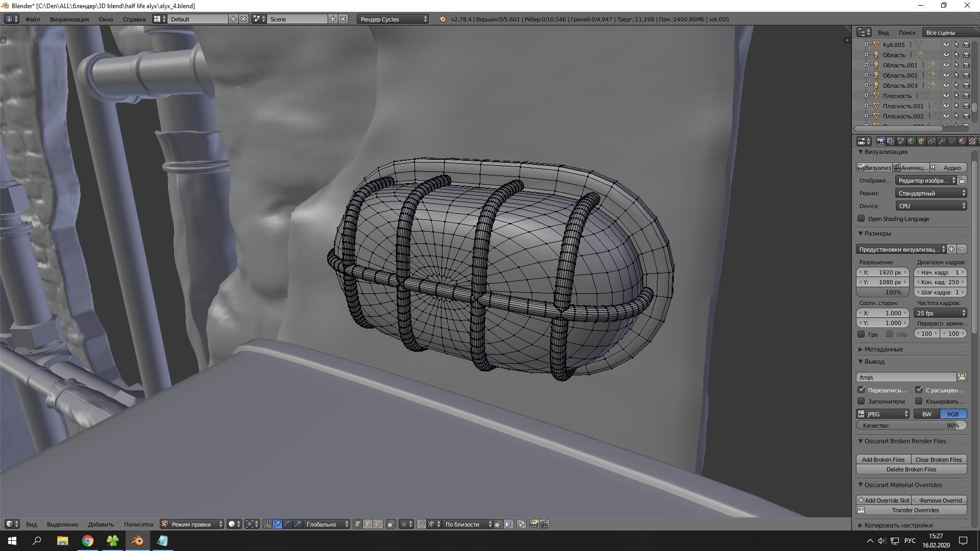Click the output folder browse icon
The image size is (980, 551).
point(962,377)
